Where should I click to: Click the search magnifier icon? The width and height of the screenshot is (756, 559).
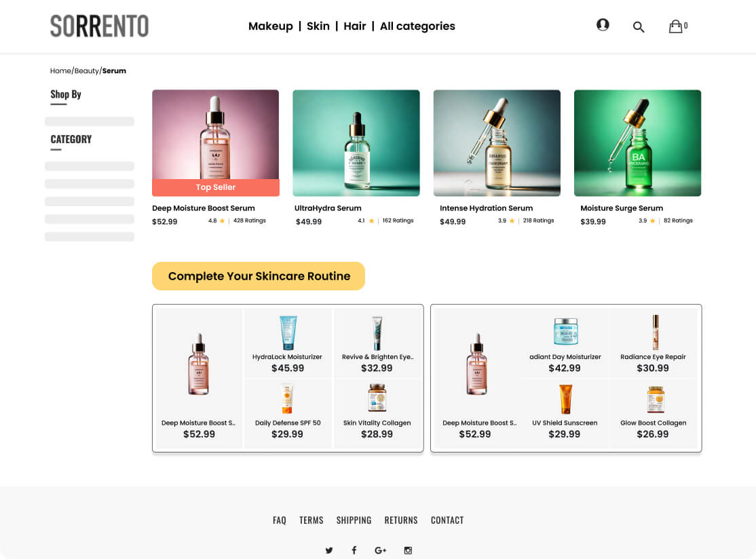tap(638, 27)
